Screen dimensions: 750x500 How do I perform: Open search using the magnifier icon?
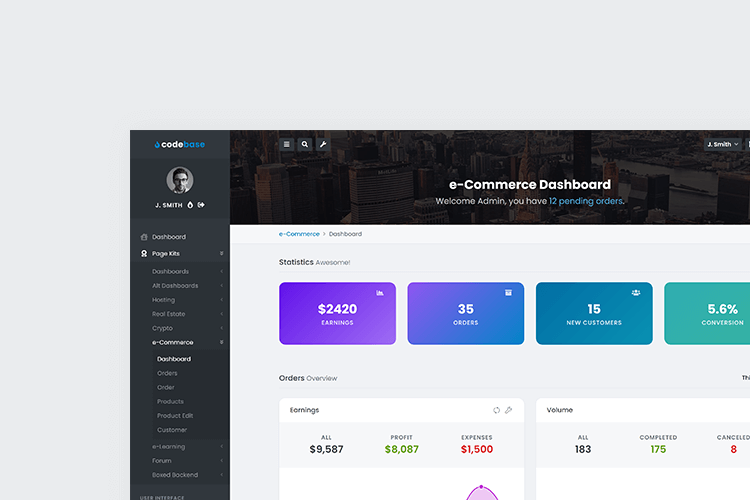click(305, 144)
